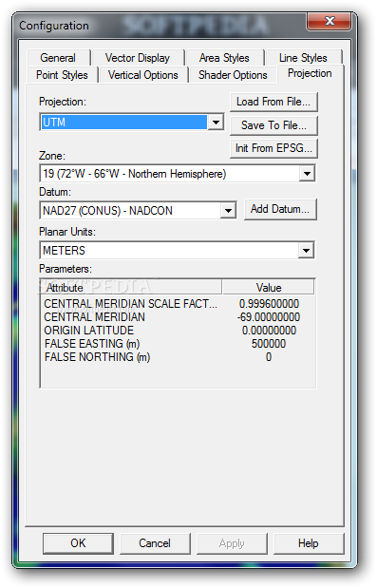Switch to Vertical Options tab
The height and width of the screenshot is (588, 377).
click(143, 75)
